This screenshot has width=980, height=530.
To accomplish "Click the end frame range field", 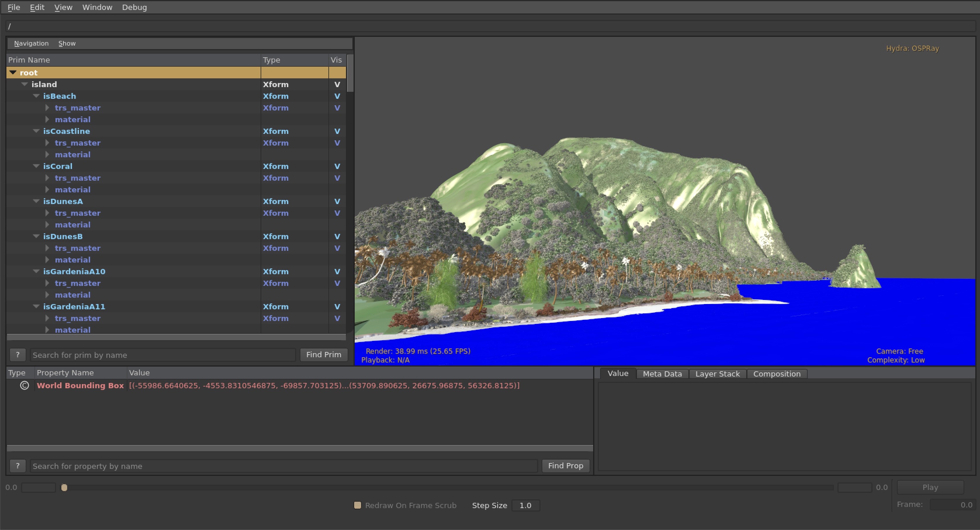I will click(x=854, y=487).
